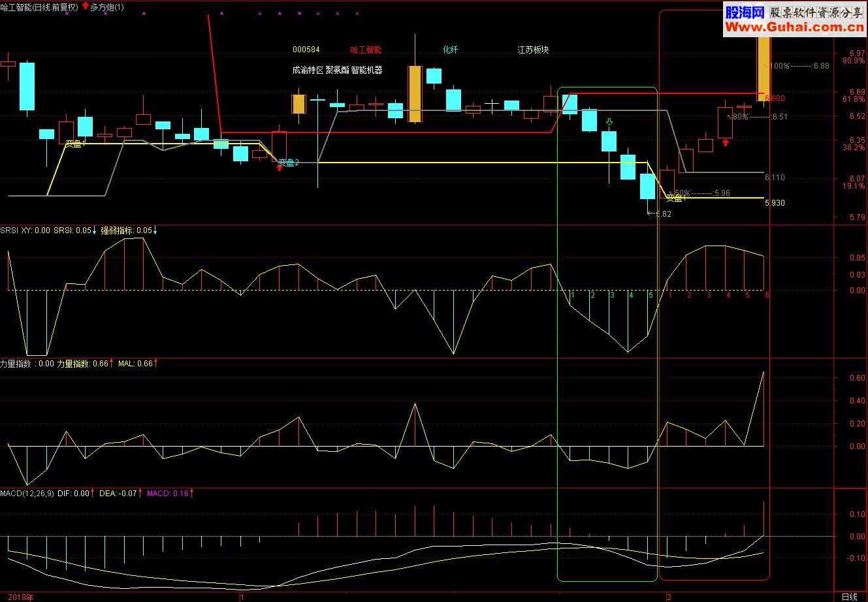Click the DEA: -0.07 value

click(118, 494)
